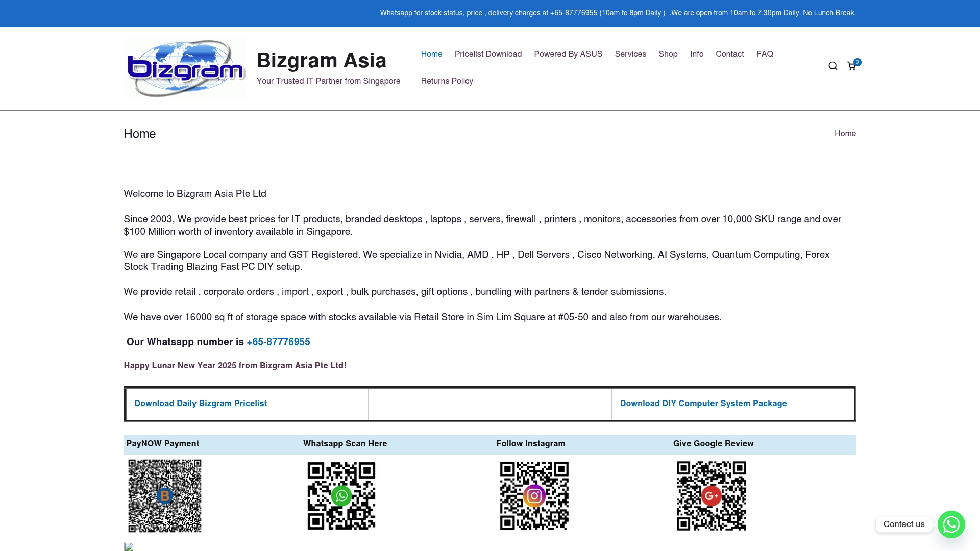Open the FAQ menu item
980x551 pixels.
click(764, 54)
